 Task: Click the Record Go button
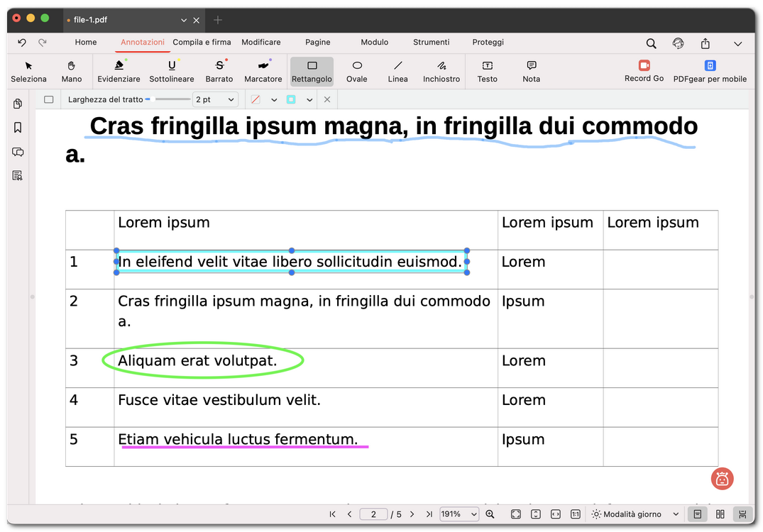644,71
